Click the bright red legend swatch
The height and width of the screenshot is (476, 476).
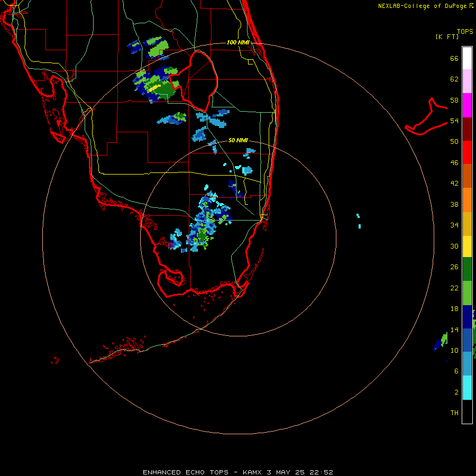click(x=467, y=152)
